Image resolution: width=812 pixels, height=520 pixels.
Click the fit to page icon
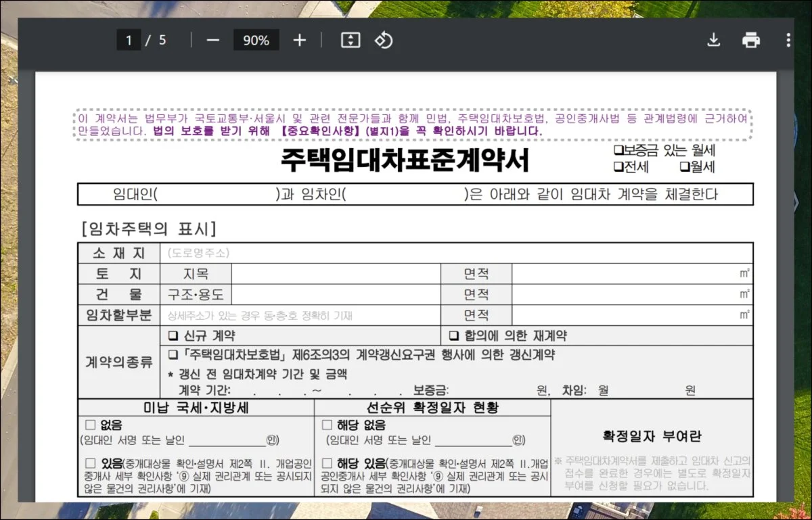pyautogui.click(x=350, y=41)
